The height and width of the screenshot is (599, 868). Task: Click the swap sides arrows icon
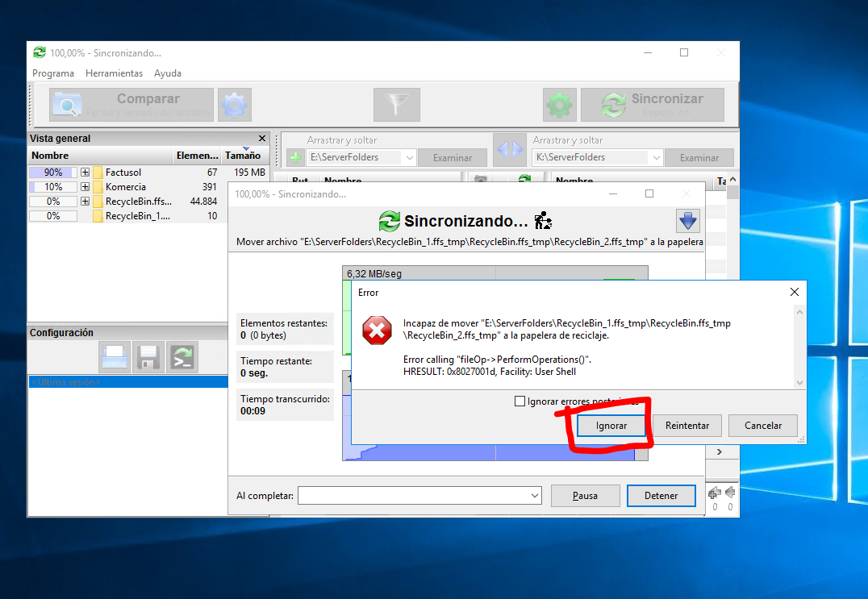509,150
